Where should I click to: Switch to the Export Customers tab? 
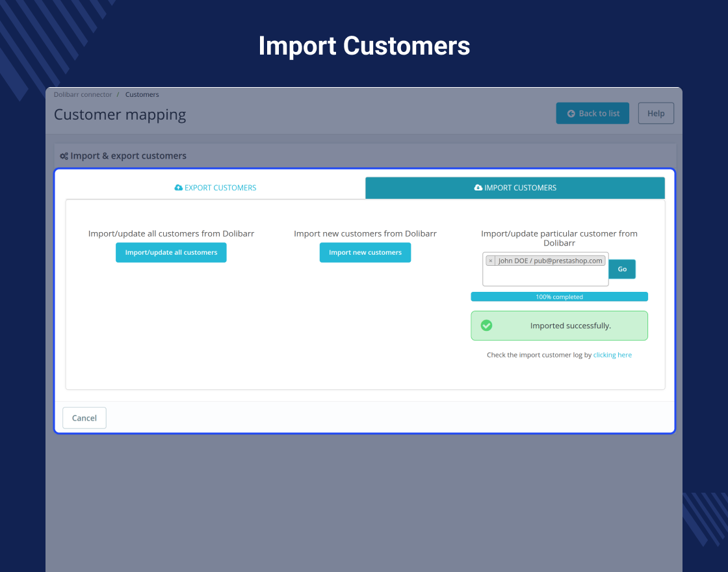215,188
